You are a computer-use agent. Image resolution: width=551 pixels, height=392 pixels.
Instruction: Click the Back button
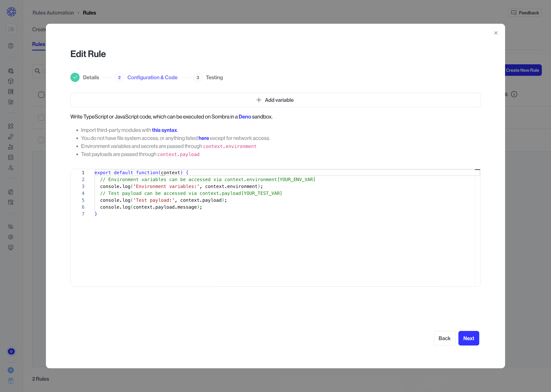(x=444, y=338)
